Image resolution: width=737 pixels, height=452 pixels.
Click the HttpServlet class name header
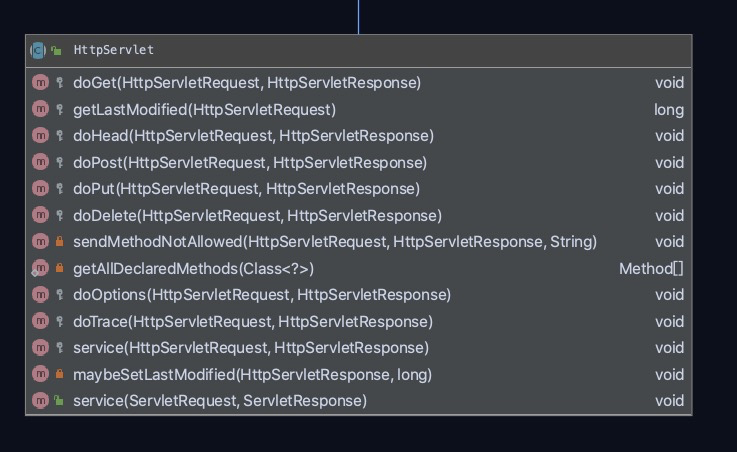(113, 49)
